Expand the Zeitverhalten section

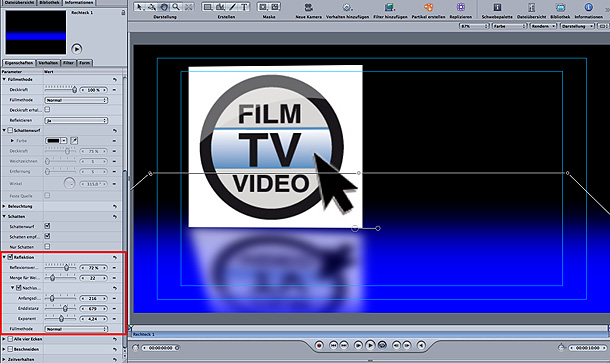click(x=4, y=359)
